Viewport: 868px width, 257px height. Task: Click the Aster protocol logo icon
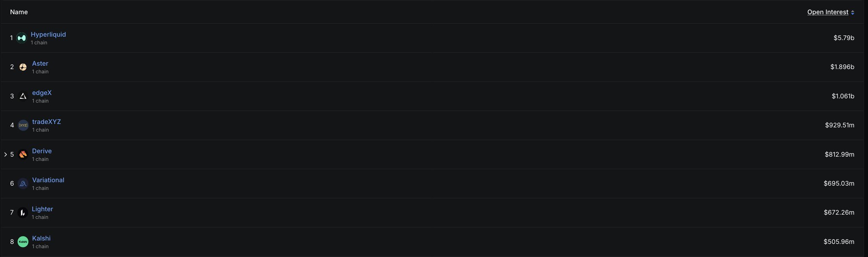pyautogui.click(x=23, y=67)
